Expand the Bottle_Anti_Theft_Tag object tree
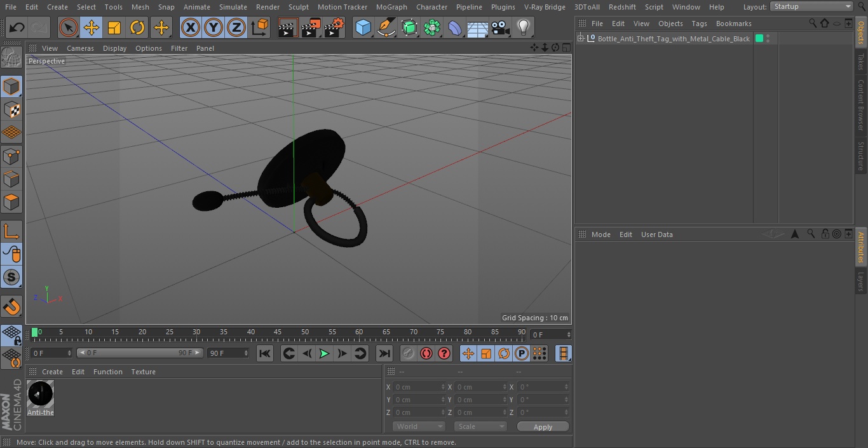 coord(581,39)
